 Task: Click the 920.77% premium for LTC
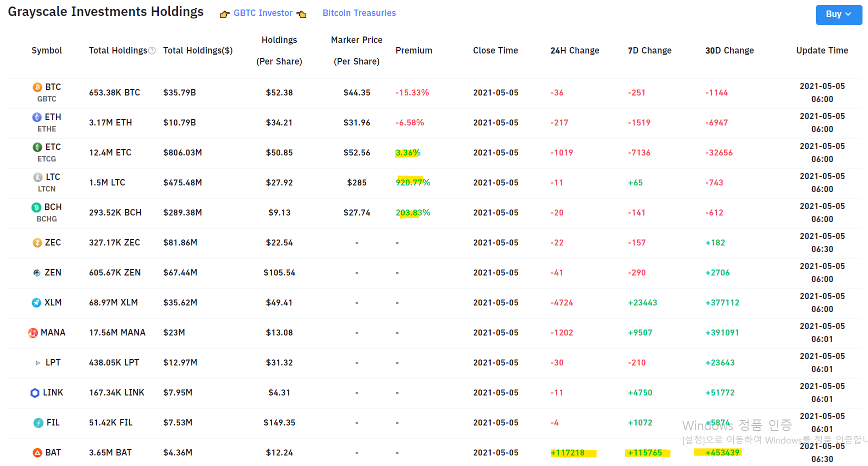click(413, 182)
